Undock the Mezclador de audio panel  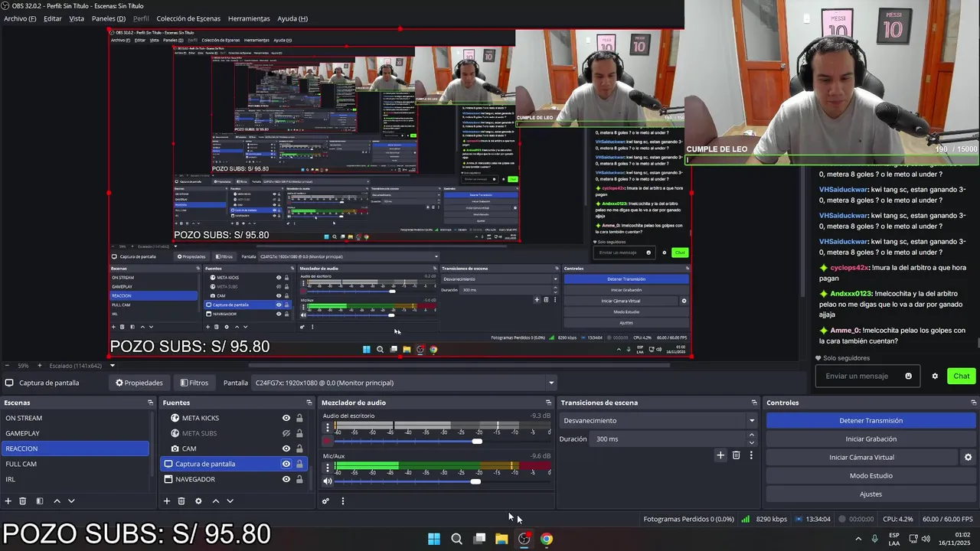pyautogui.click(x=548, y=403)
